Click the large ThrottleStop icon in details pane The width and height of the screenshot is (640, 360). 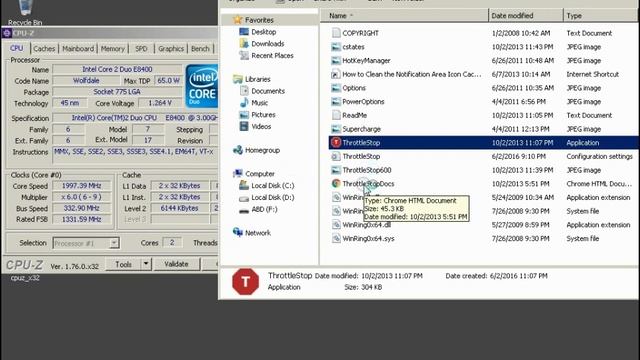(245, 282)
